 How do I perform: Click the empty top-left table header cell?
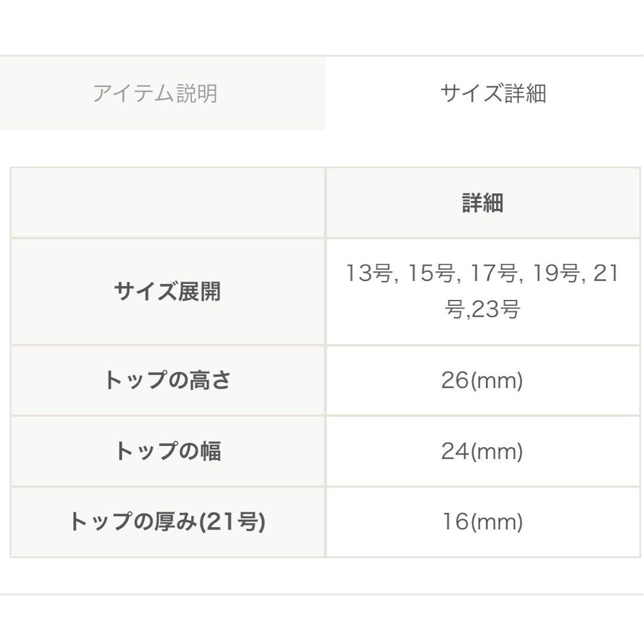167,203
